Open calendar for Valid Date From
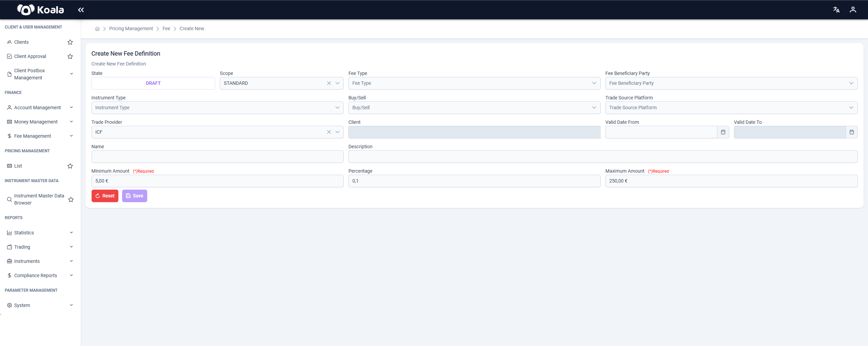The height and width of the screenshot is (346, 868). (x=723, y=132)
